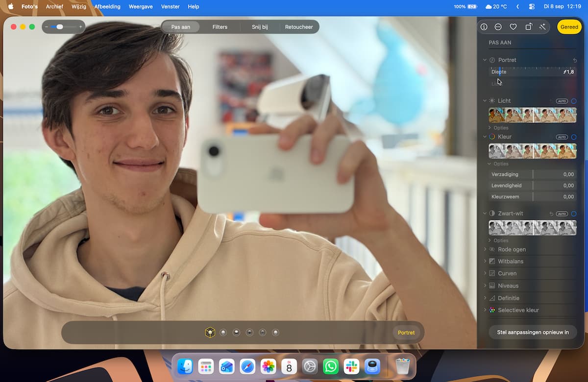The height and width of the screenshot is (382, 588).
Task: Click the Diepte aperture slider
Action: tap(533, 72)
